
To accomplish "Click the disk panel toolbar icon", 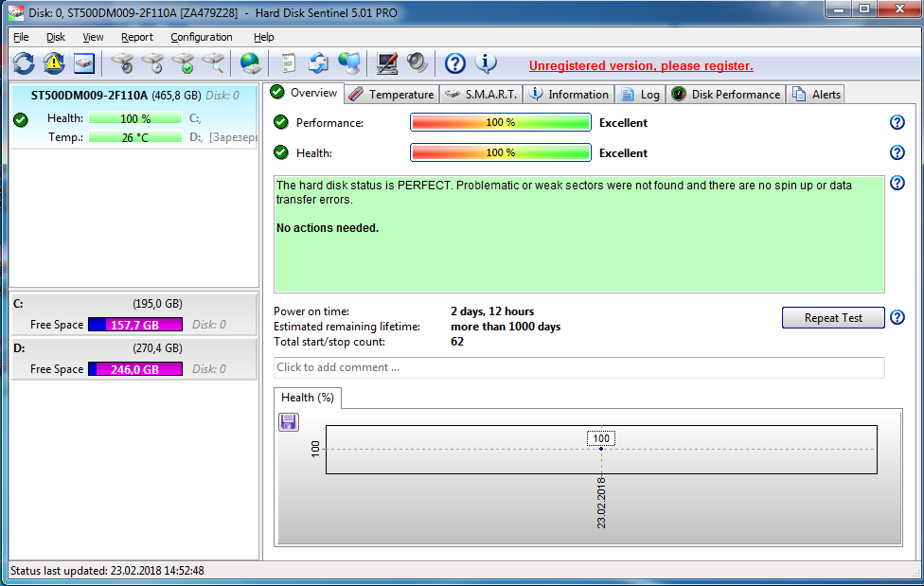I will point(83,63).
